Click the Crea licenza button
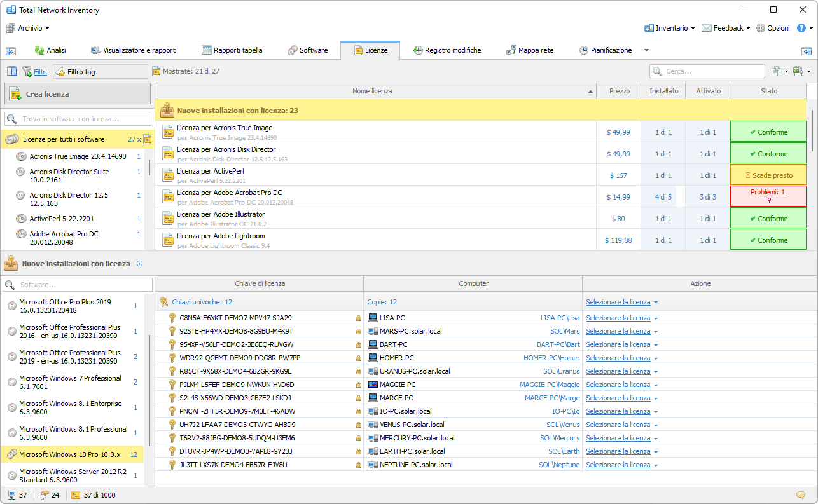The height and width of the screenshot is (504, 818). pyautogui.click(x=79, y=94)
